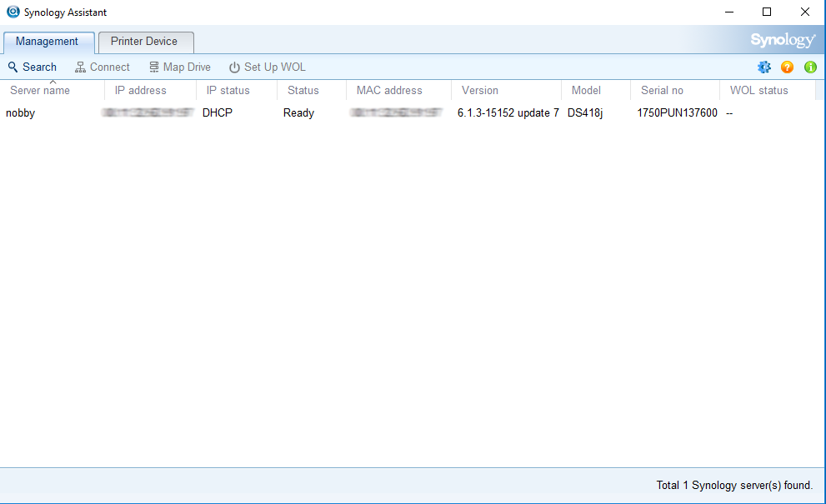
Task: Click the Connect toolbar label
Action: click(x=109, y=67)
